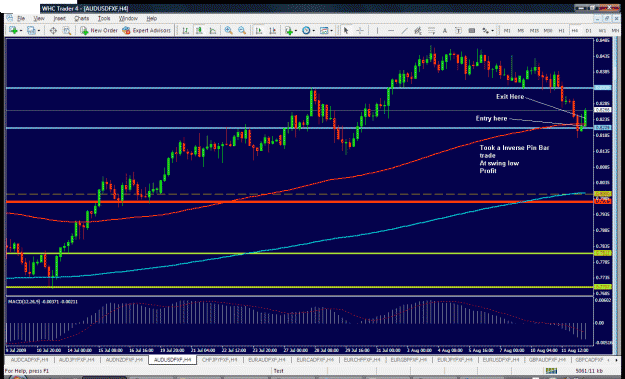Open the File menu
This screenshot has width=625, height=379.
[x=21, y=18]
